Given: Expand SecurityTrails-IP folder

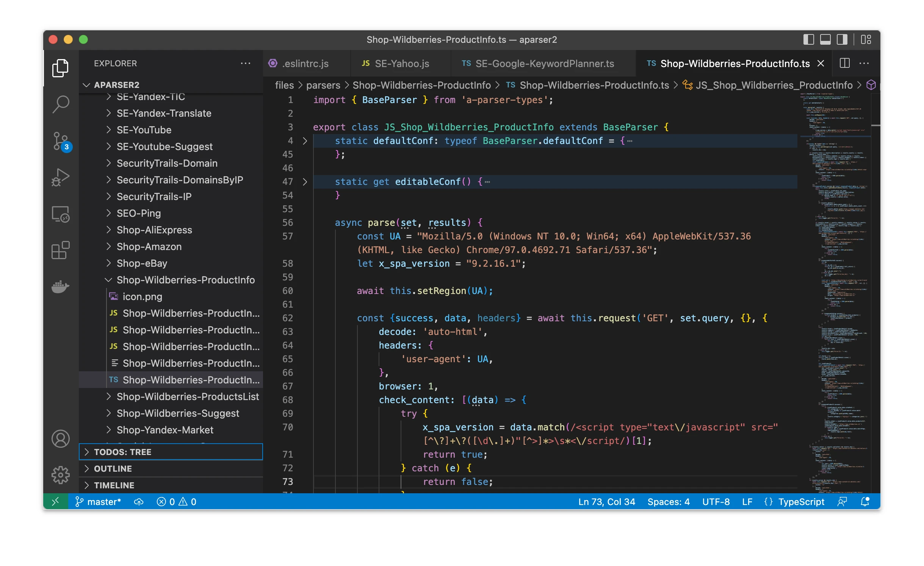Looking at the screenshot, I should coord(171,197).
